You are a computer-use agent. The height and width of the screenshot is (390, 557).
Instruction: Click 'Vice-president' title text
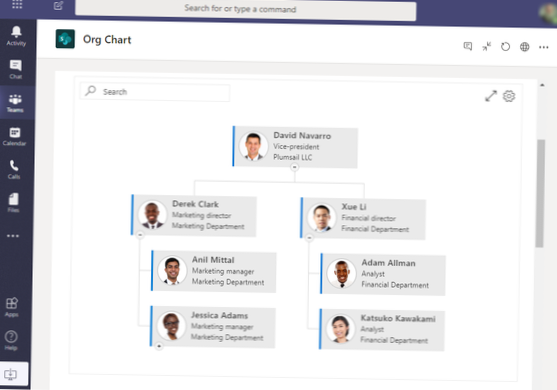[x=296, y=147]
